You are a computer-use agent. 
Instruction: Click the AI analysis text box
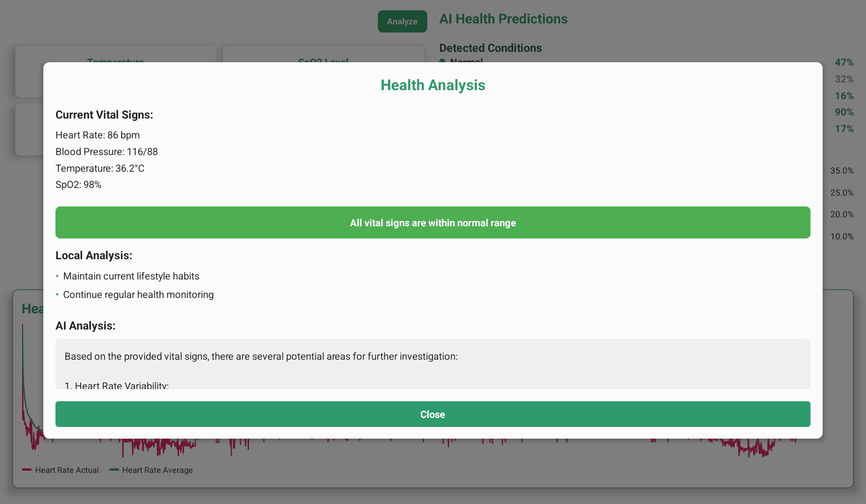pos(433,364)
